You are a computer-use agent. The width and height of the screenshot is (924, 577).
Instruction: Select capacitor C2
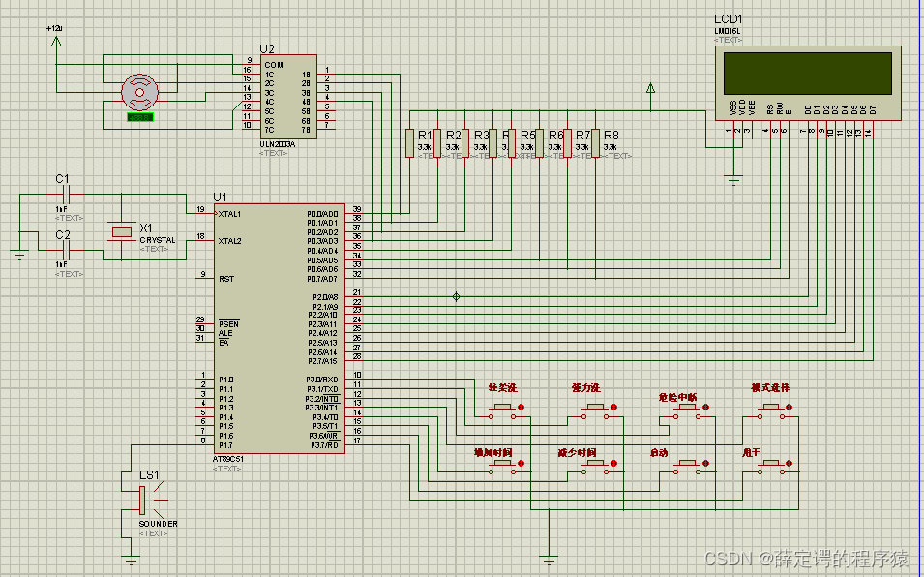coord(67,251)
